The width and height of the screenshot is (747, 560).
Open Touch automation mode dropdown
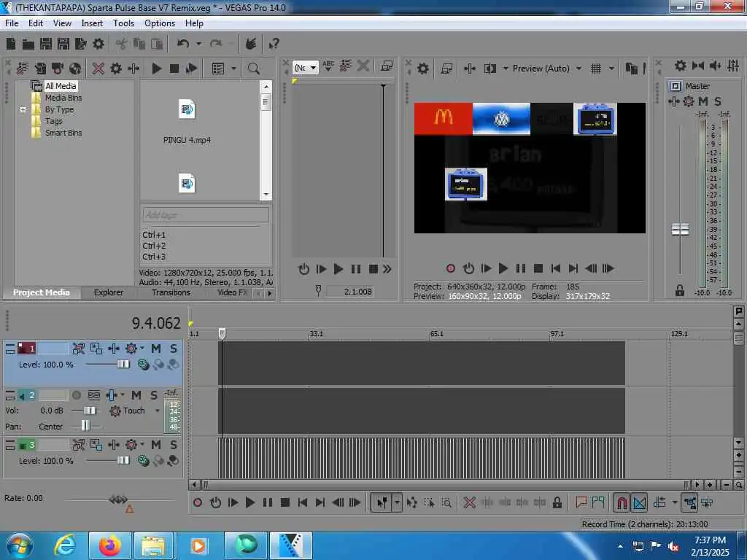pyautogui.click(x=158, y=411)
